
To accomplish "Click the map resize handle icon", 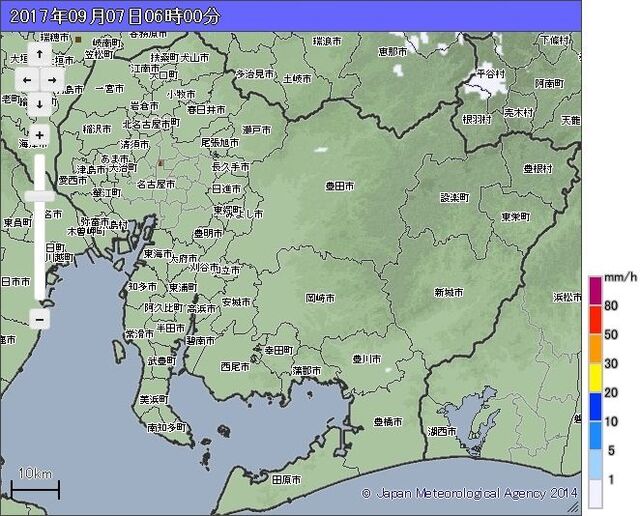I will tap(573, 507).
